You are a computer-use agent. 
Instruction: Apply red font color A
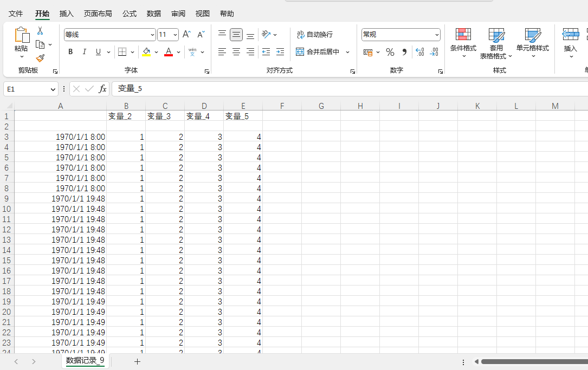coord(169,51)
